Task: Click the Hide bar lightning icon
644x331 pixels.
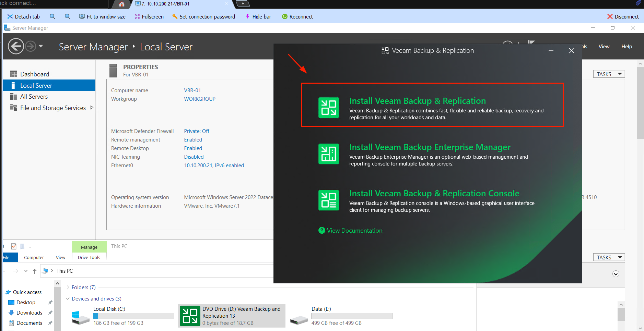Action: [248, 16]
